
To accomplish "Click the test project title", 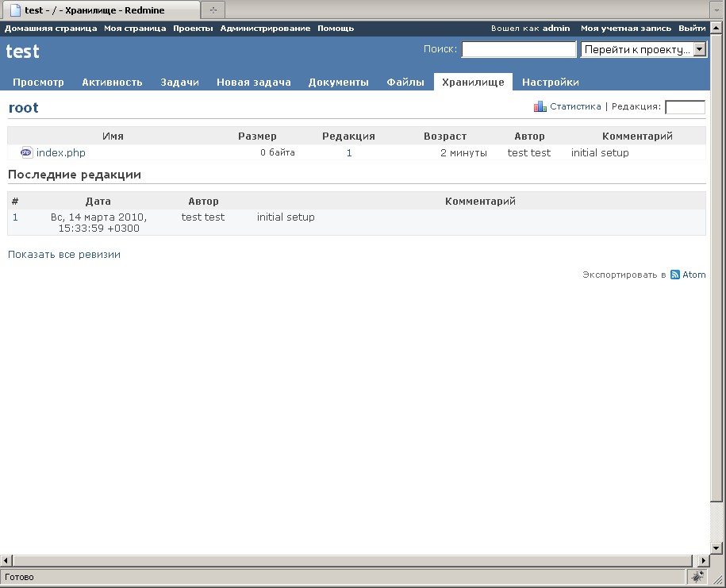I will (x=22, y=52).
